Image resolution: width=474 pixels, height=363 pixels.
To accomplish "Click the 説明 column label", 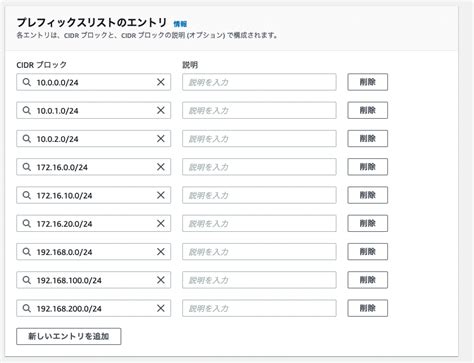I will (190, 65).
